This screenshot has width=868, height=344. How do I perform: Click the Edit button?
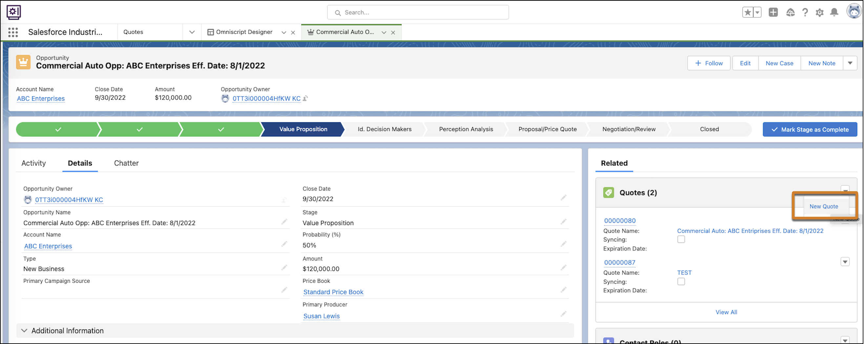(745, 63)
